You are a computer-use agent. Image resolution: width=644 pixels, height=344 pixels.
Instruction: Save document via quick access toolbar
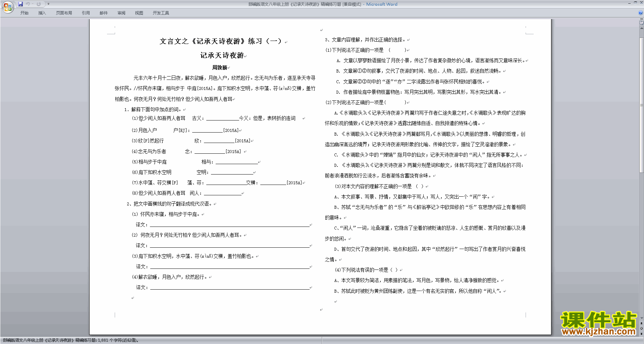[x=20, y=4]
